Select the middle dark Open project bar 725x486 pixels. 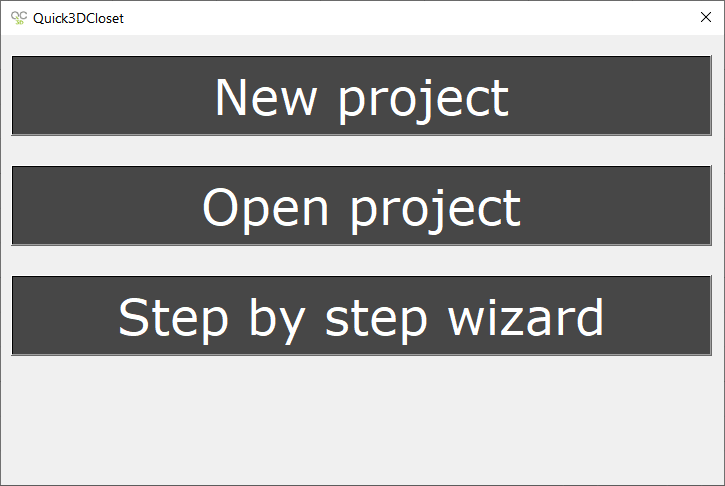coord(362,206)
